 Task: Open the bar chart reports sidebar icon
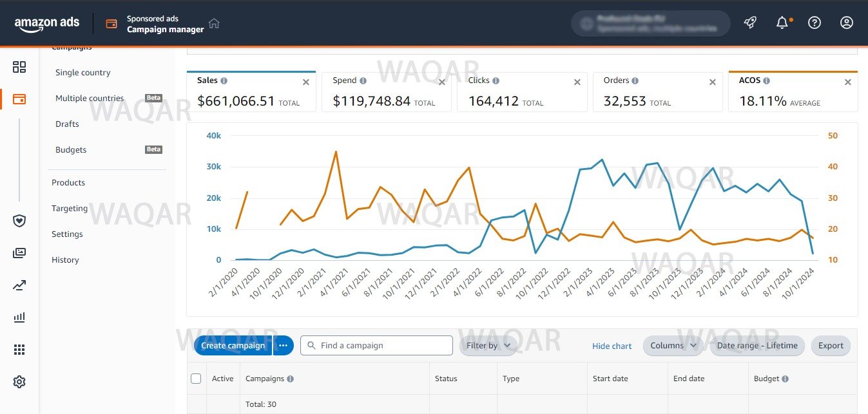[x=19, y=317]
